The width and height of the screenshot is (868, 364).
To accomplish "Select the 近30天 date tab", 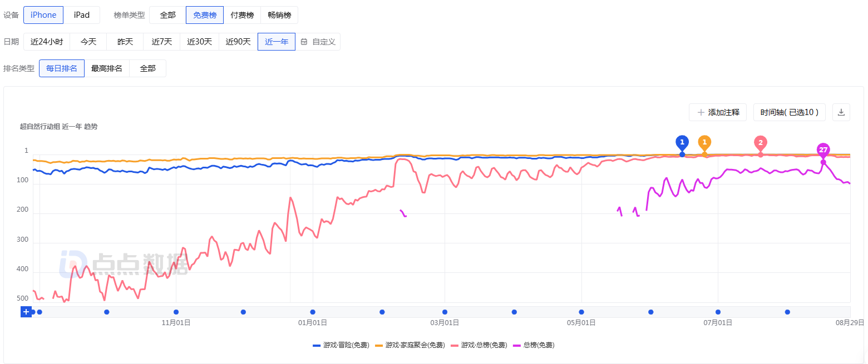I will pyautogui.click(x=199, y=42).
